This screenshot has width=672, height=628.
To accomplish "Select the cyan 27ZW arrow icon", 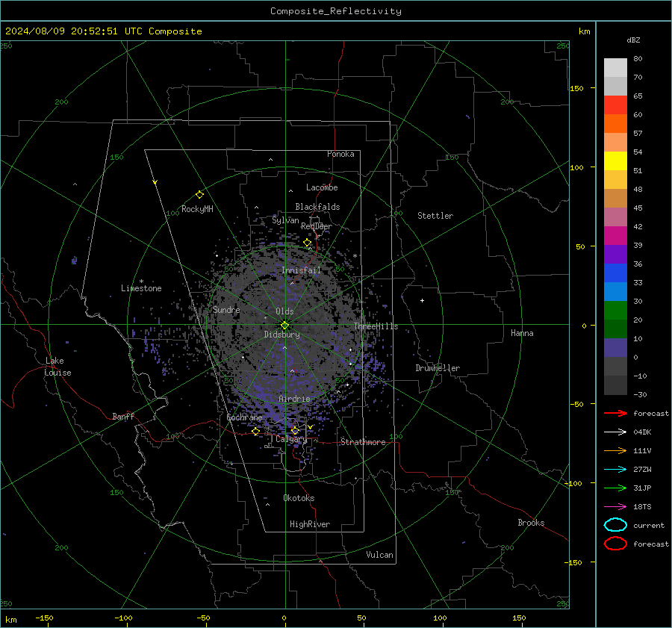I will [x=615, y=470].
